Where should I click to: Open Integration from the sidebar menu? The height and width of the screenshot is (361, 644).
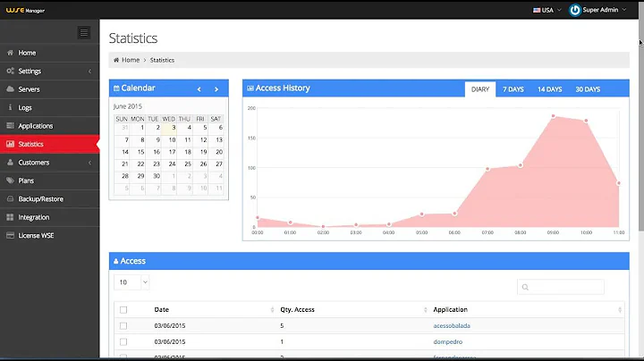[x=49, y=217]
